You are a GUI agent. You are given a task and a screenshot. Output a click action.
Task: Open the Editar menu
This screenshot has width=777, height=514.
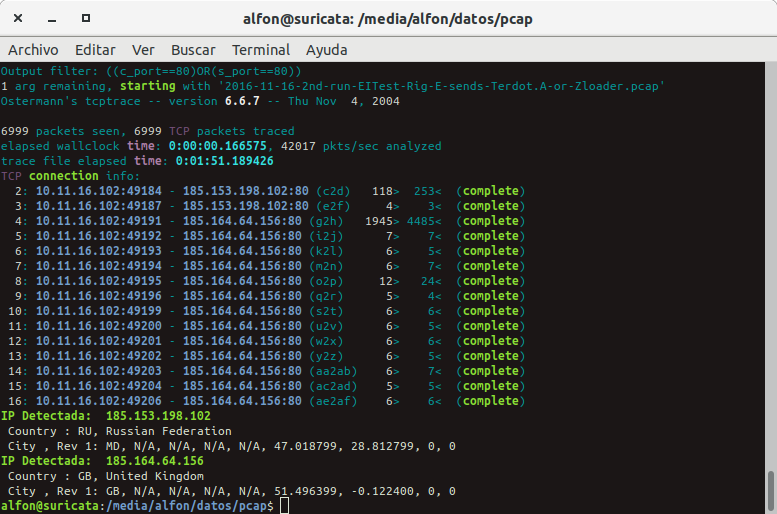pyautogui.click(x=95, y=50)
